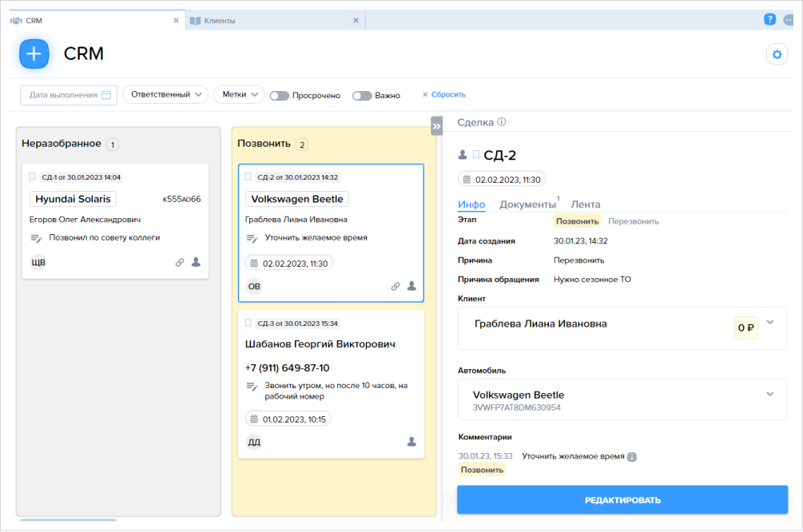Click note icon beside Звонить утром comment
Viewport: 803px width, 532px height.
point(252,386)
